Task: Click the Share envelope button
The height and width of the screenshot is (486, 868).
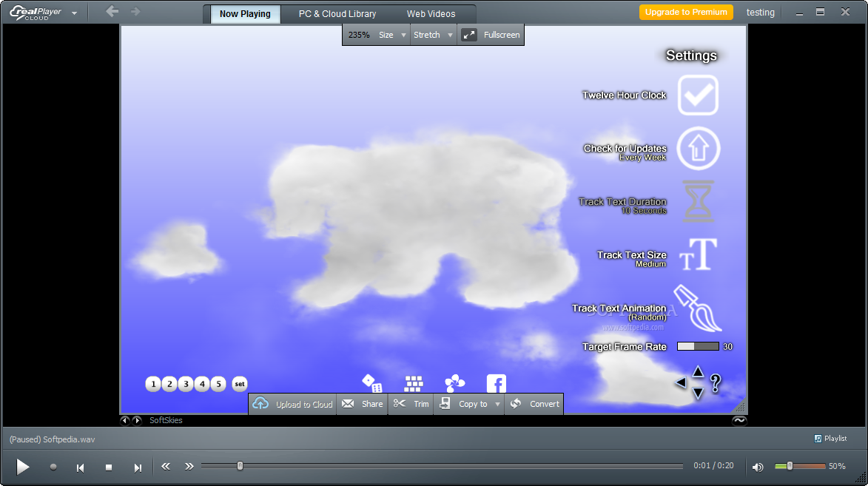Action: click(362, 404)
